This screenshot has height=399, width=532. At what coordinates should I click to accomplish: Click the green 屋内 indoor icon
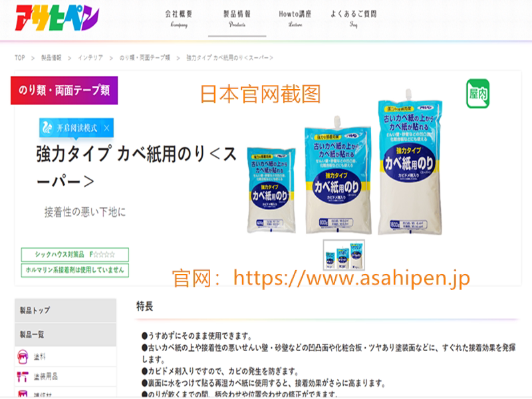[x=477, y=94]
